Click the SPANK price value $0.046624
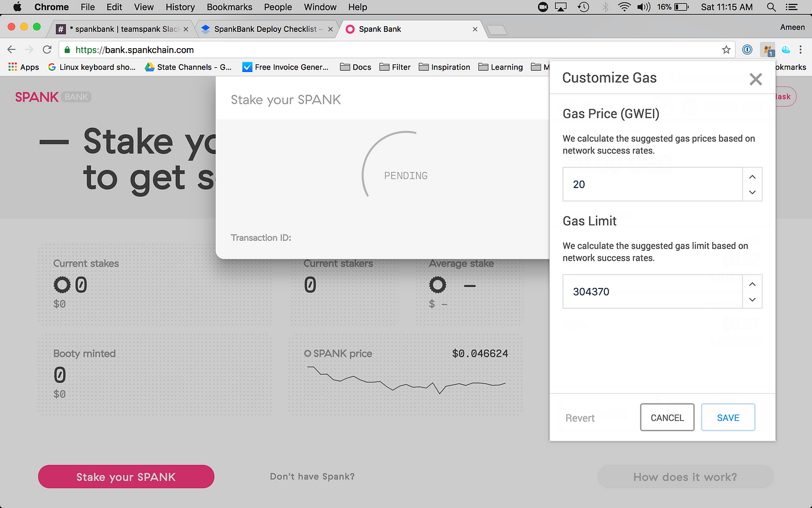This screenshot has height=508, width=812. coord(480,353)
